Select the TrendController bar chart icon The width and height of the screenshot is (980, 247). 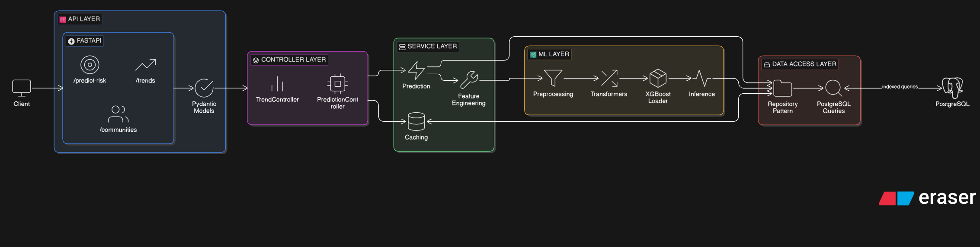pos(277,84)
